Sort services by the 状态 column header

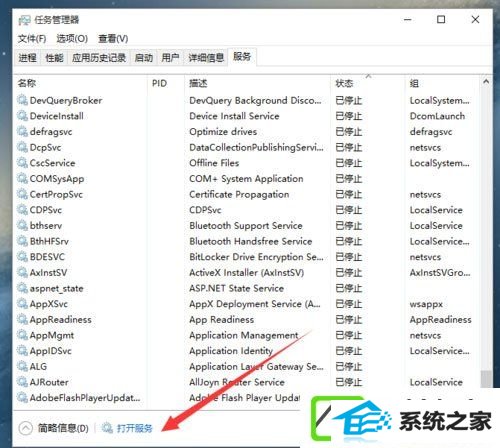pos(344,83)
